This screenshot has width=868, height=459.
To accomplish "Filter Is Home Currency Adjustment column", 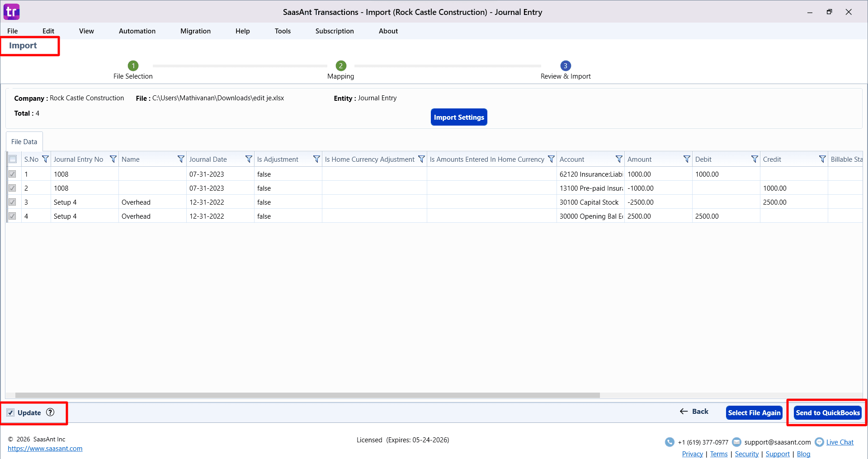I will [x=421, y=159].
